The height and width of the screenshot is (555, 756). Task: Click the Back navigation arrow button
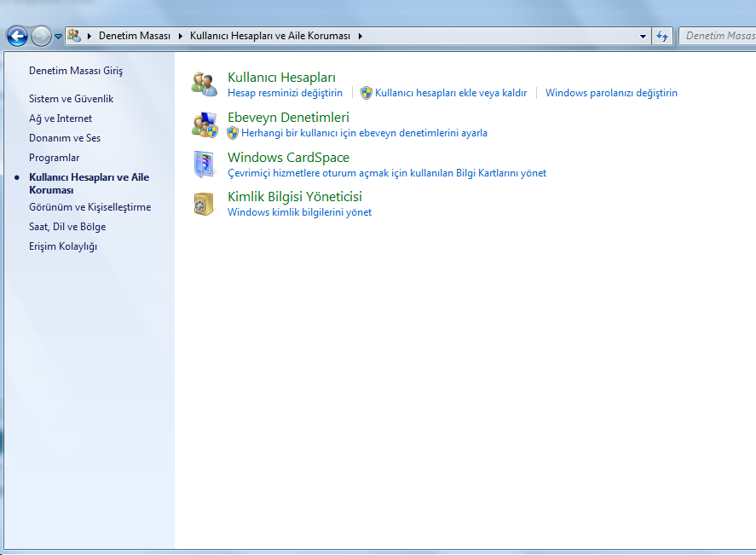tap(17, 36)
